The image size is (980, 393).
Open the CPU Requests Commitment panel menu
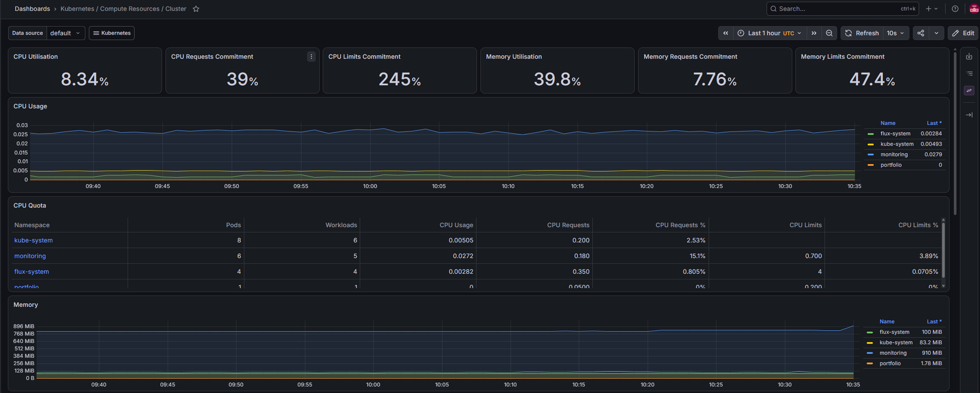(x=311, y=57)
